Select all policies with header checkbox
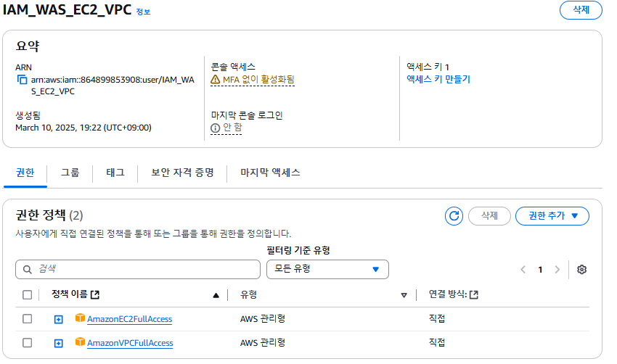 tap(27, 295)
